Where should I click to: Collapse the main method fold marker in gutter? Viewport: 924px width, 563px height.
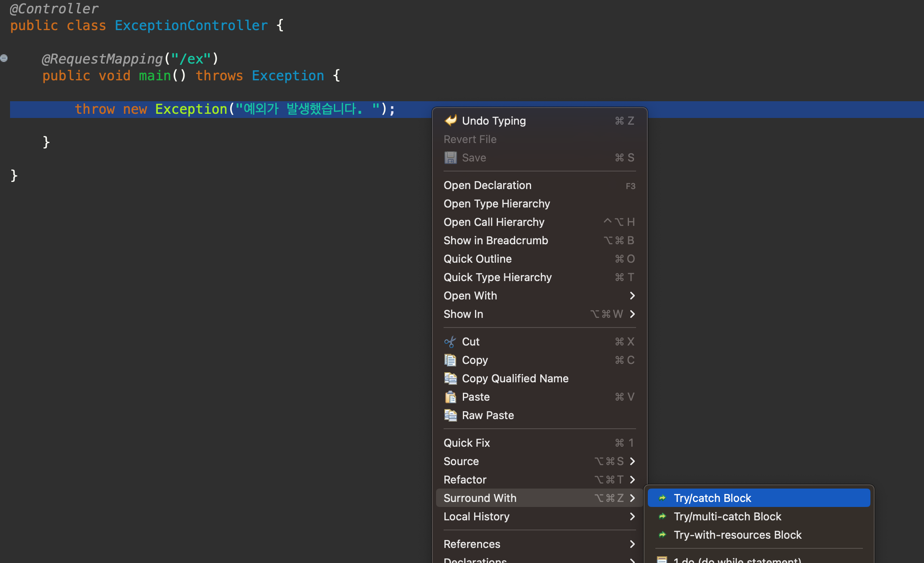[x=4, y=58]
